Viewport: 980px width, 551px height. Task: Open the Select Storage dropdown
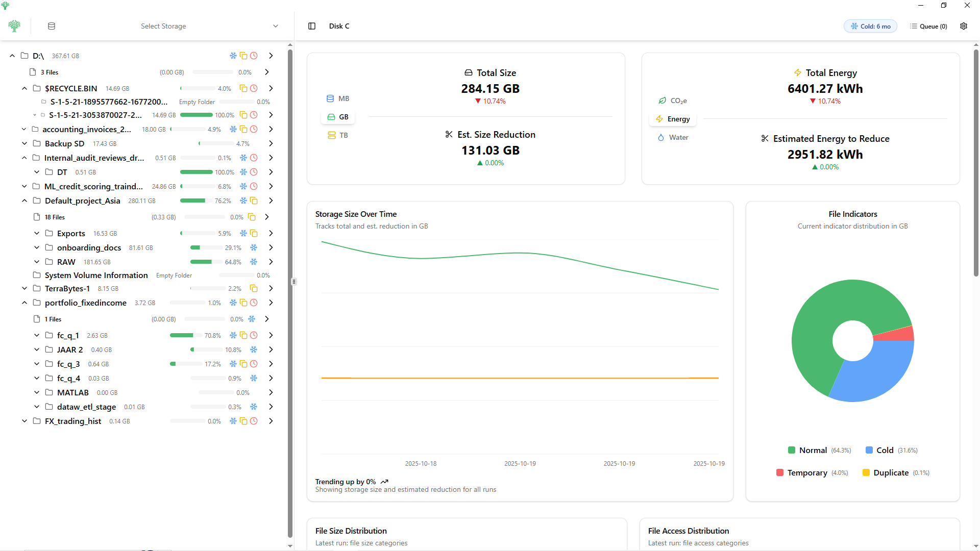[163, 26]
